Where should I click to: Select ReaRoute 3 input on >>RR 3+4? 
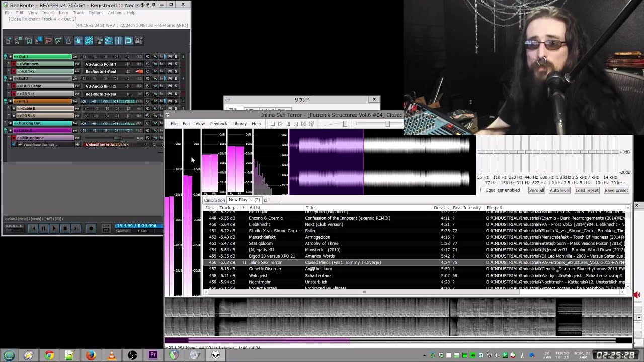pyautogui.click(x=101, y=94)
